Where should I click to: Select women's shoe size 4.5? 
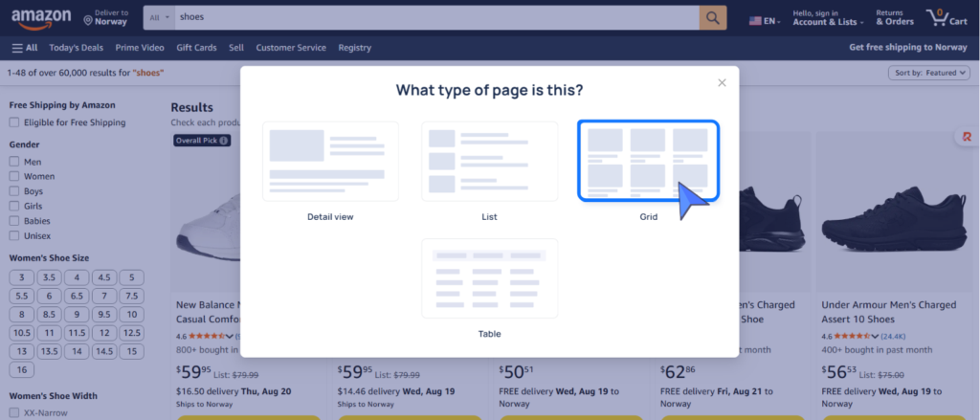coord(104,278)
